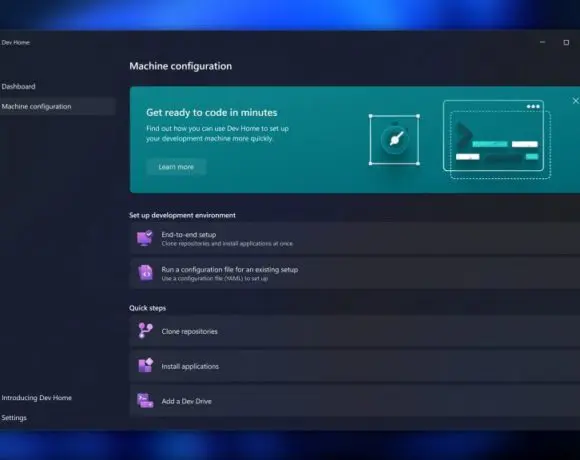Open Introducing Dev Home in sidebar
This screenshot has height=460, width=580.
[37, 398]
